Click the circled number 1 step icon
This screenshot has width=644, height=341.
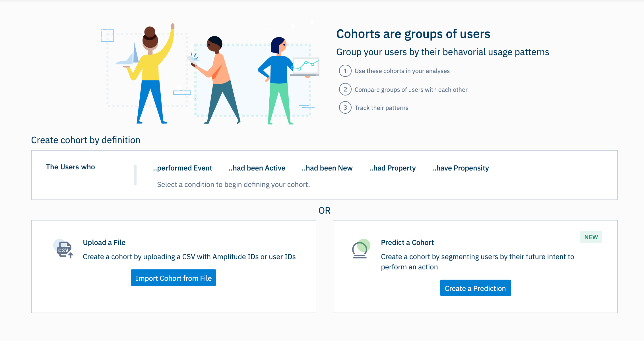coord(345,71)
